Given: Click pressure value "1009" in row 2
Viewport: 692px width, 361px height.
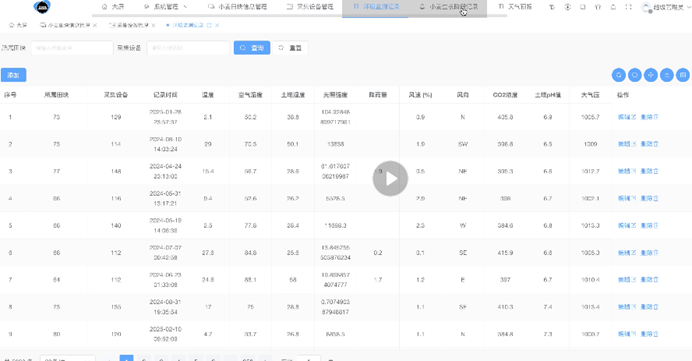Looking at the screenshot, I should coord(590,144).
